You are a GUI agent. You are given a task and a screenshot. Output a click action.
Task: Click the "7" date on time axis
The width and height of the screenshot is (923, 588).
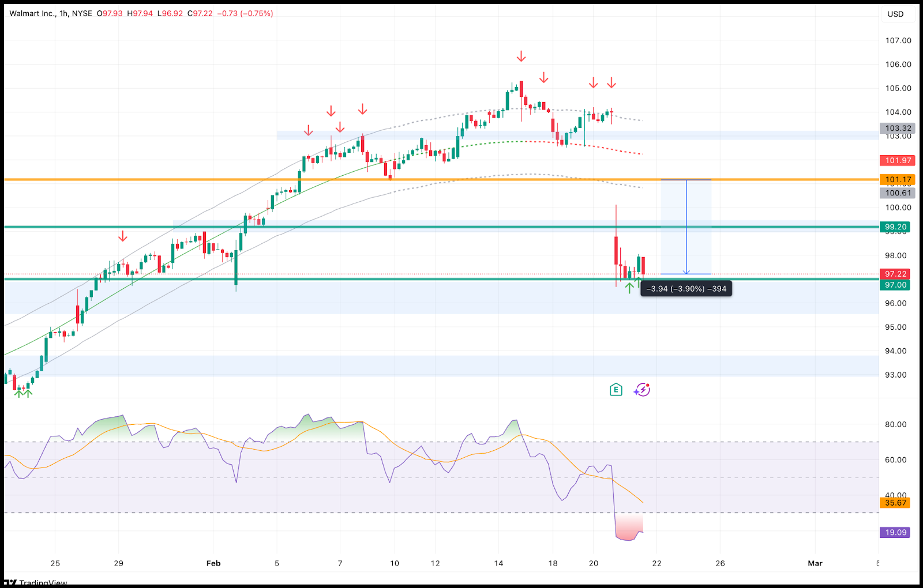point(340,563)
